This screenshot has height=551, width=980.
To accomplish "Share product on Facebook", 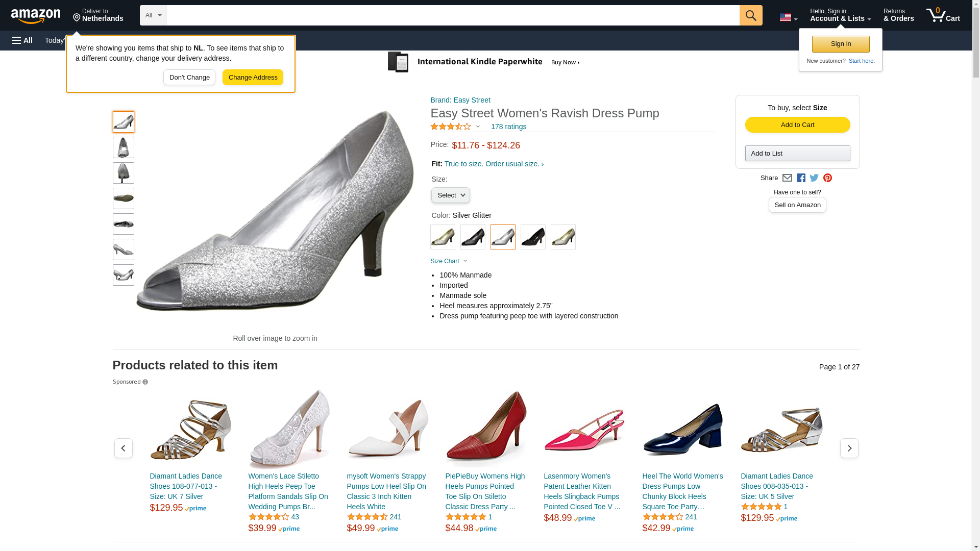I will 801,178.
